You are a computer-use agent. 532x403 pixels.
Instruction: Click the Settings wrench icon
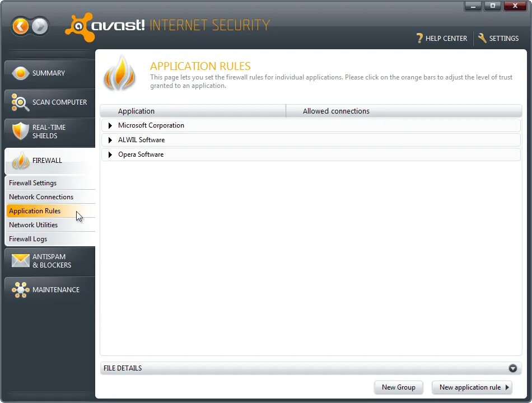click(482, 38)
